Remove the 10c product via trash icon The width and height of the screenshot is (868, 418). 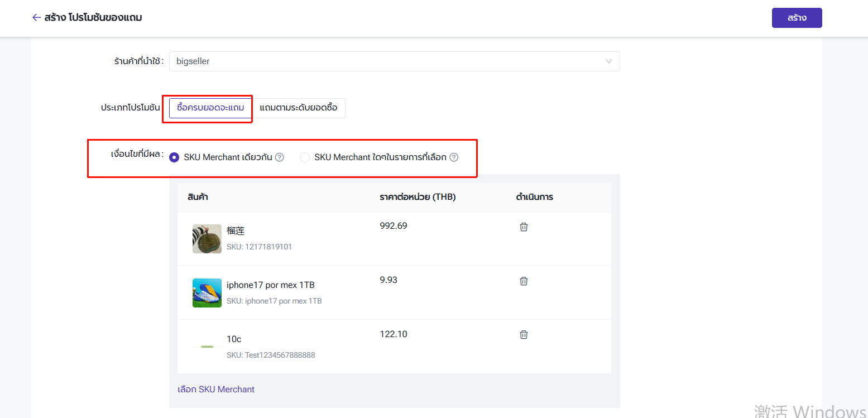click(x=524, y=335)
